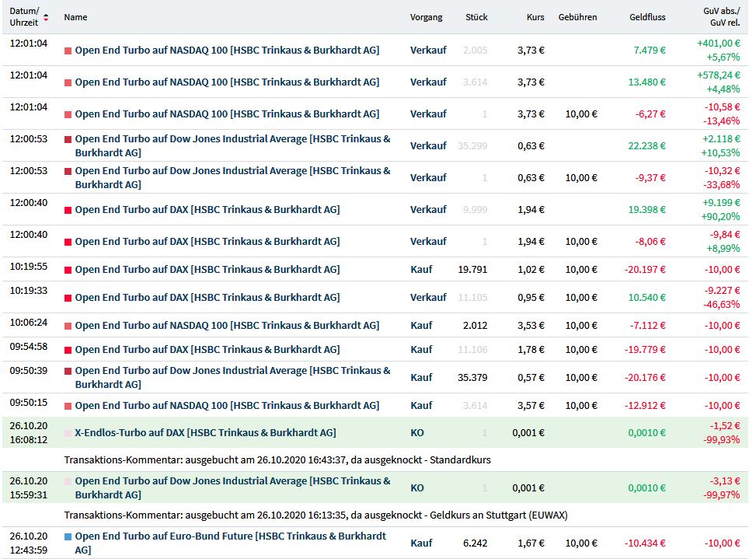Select the GuV value +2.118 €

(x=721, y=139)
